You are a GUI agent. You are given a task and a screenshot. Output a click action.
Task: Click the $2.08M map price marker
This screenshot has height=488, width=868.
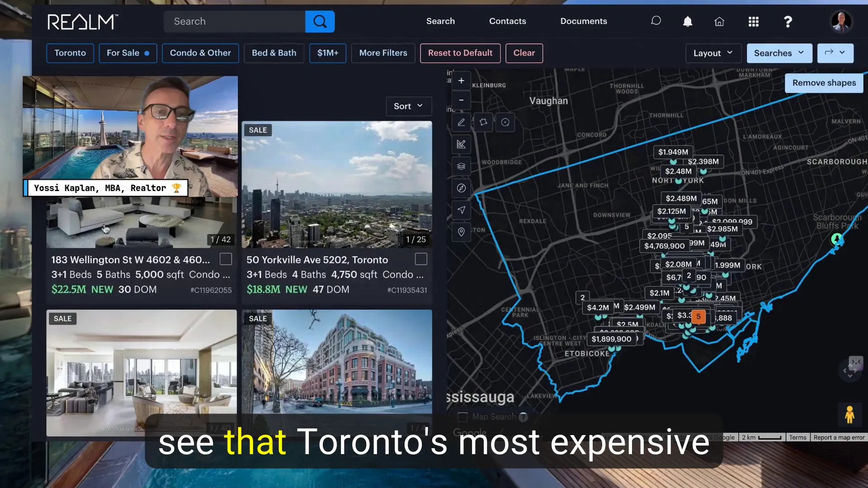679,264
